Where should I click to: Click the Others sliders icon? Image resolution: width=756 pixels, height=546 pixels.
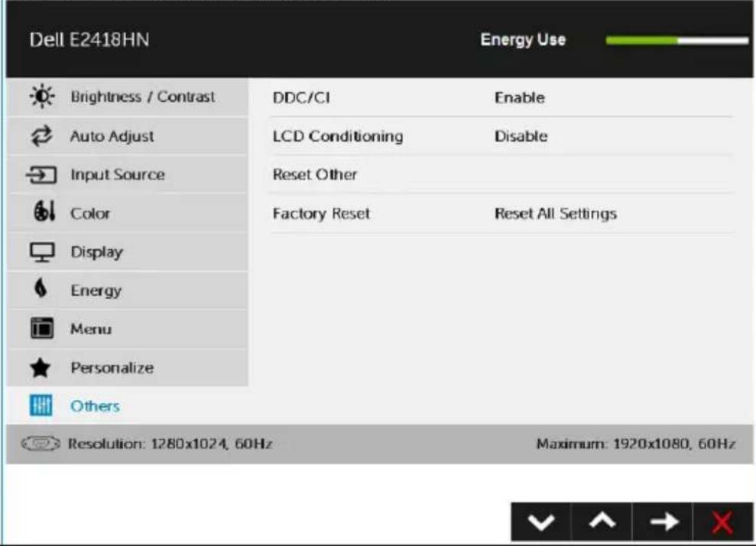point(41,405)
